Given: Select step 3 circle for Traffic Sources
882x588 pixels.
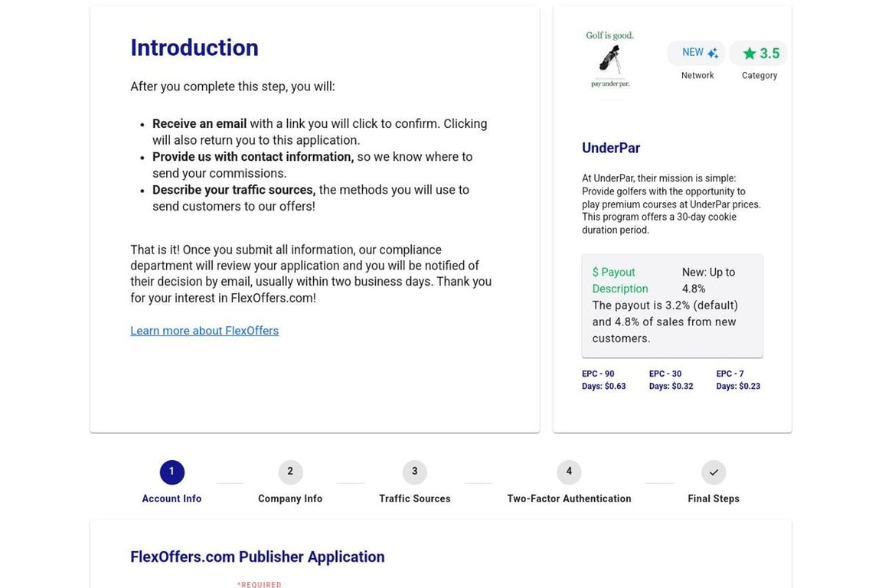Looking at the screenshot, I should (x=414, y=472).
